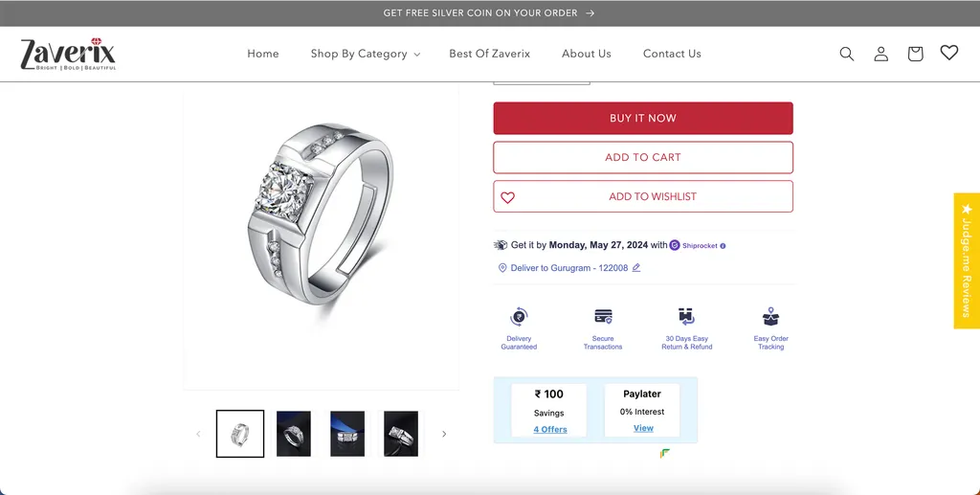
Task: Open wishlist heart icon in header
Action: pyautogui.click(x=948, y=53)
